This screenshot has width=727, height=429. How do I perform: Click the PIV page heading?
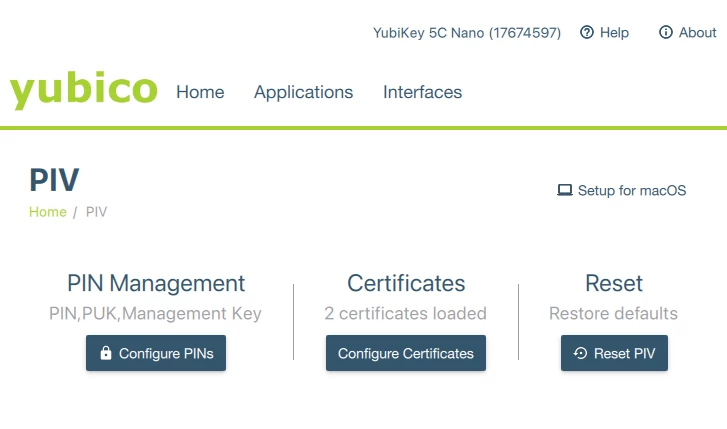[54, 180]
